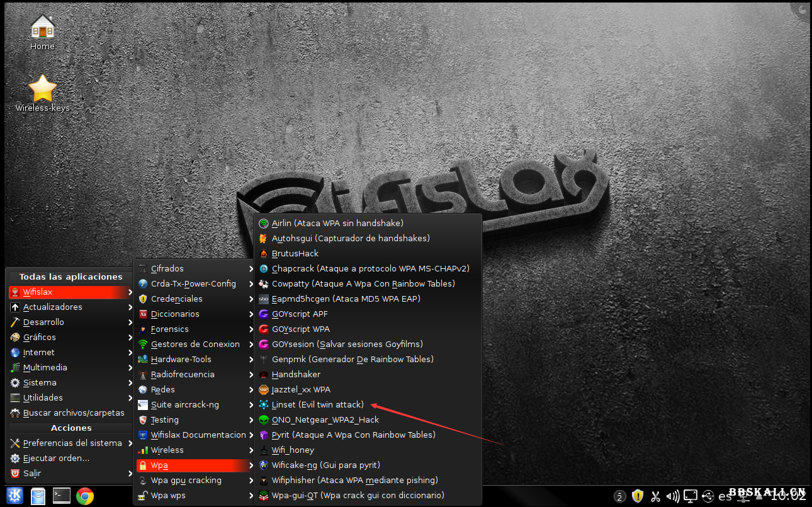Click the yellow security shield tray icon
Image resolution: width=812 pixels, height=507 pixels.
pos(638,496)
